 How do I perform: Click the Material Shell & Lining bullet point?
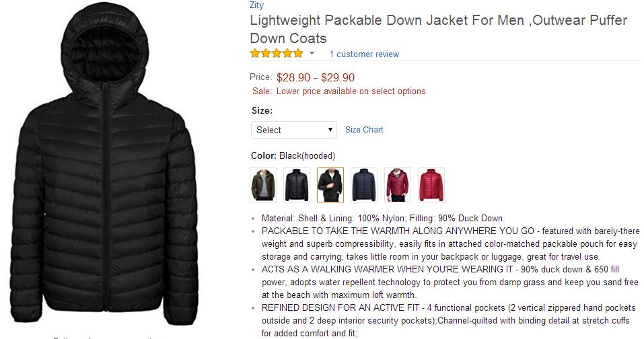(x=383, y=219)
